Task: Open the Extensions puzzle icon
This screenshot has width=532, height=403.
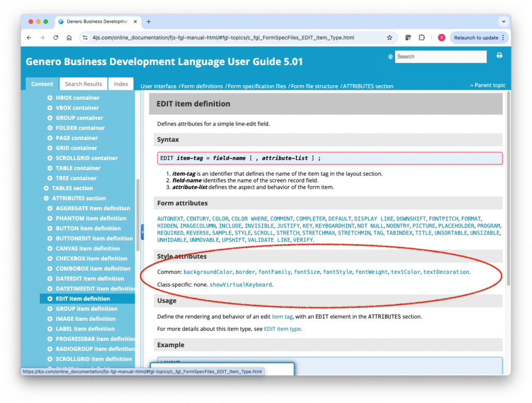Action: tap(421, 38)
